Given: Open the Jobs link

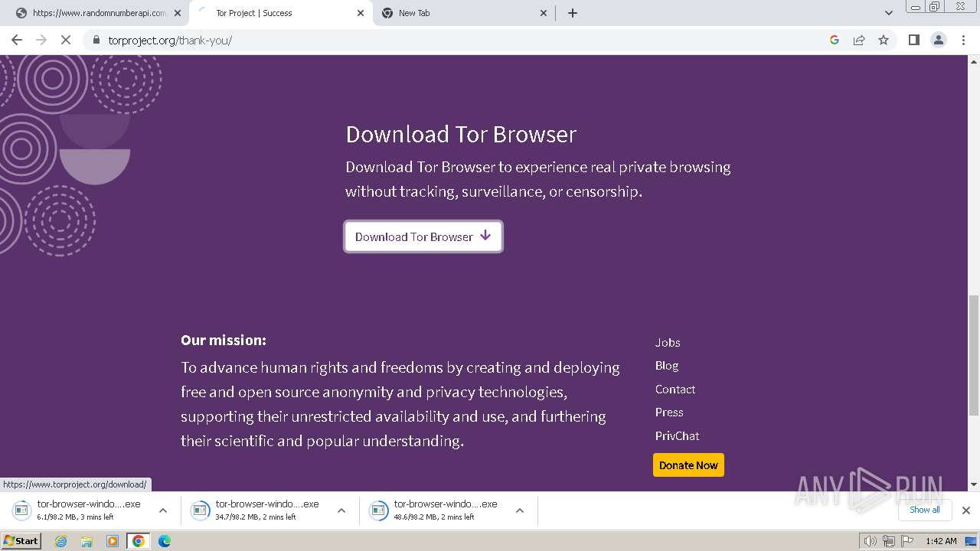Looking at the screenshot, I should click(x=668, y=342).
